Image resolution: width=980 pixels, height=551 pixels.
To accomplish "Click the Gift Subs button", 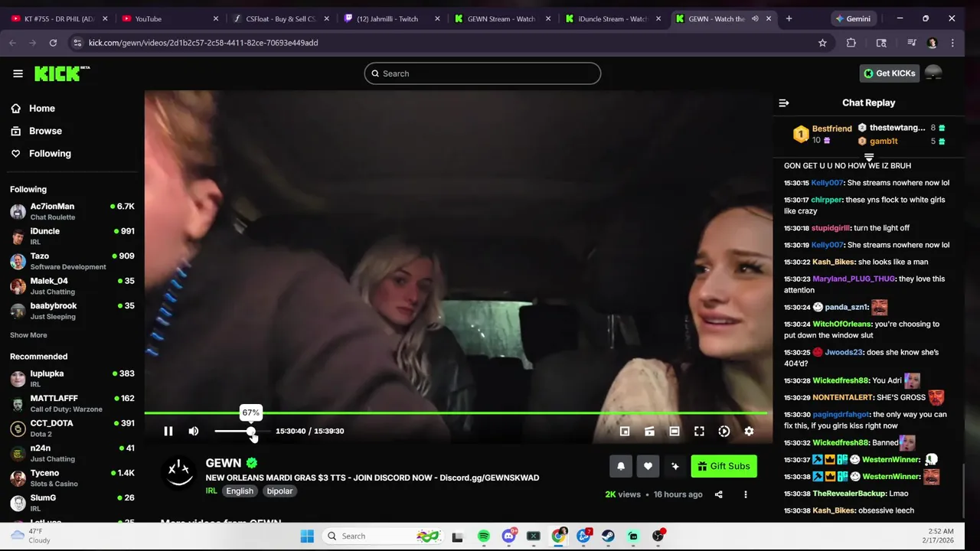I will tap(724, 466).
